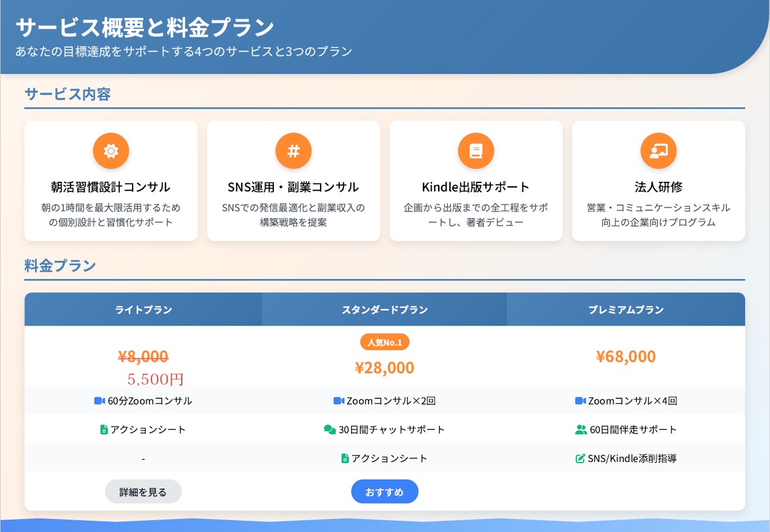Click the 料金プラン section heading

[60, 266]
